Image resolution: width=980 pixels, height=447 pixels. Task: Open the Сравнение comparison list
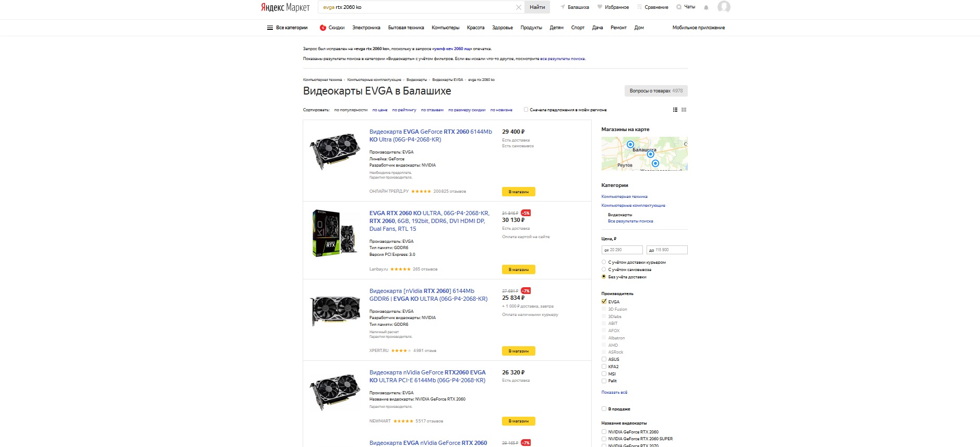coord(652,7)
